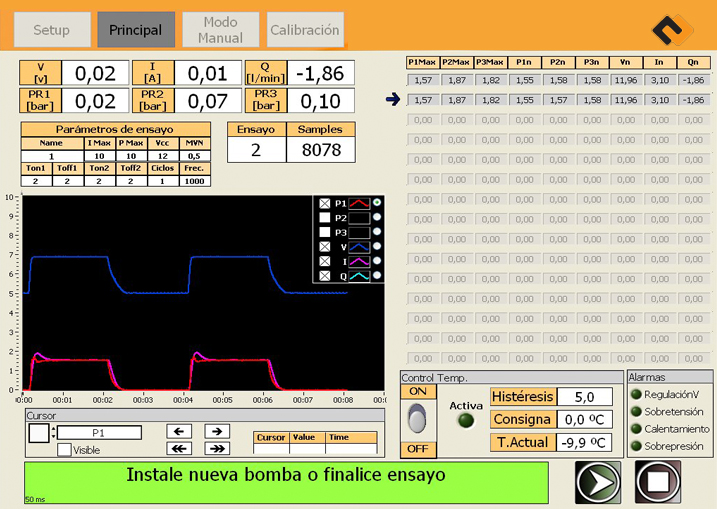Viewport: 717px width, 509px height.
Task: Move cursor one step right
Action: (x=217, y=431)
